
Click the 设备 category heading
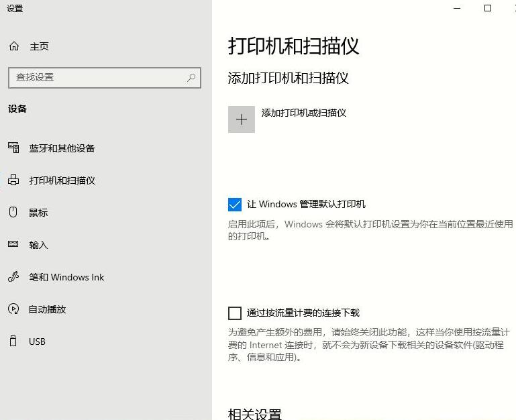(17, 109)
